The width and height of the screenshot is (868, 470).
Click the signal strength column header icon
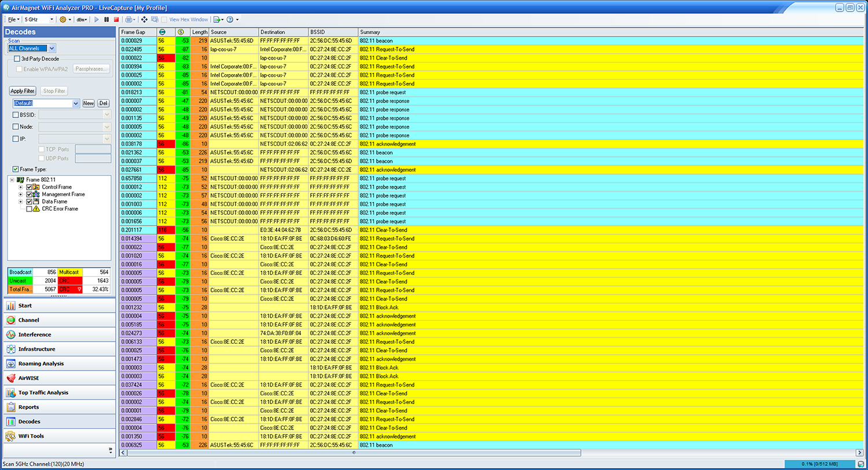point(181,32)
